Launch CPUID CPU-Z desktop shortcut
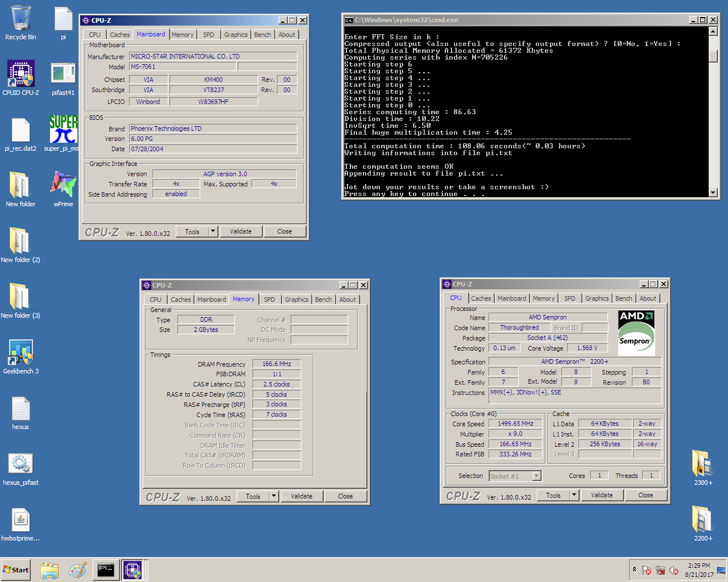Image resolution: width=728 pixels, height=582 pixels. coord(20,78)
